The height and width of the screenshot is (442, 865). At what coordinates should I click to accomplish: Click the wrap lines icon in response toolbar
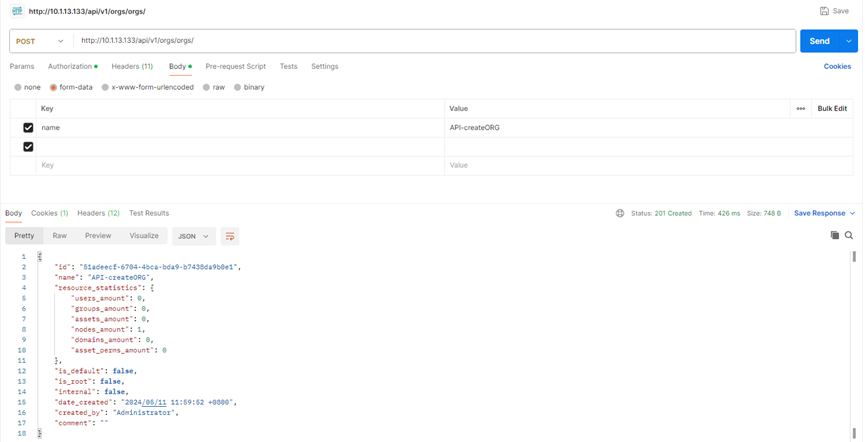[x=230, y=236]
